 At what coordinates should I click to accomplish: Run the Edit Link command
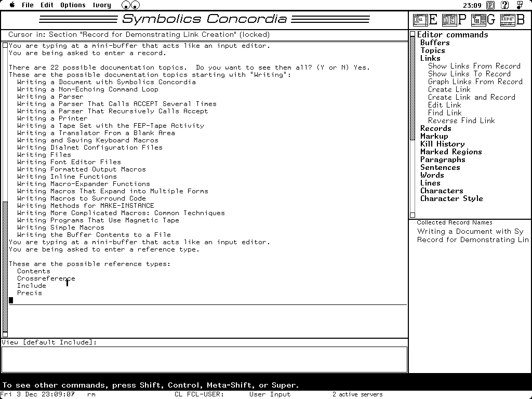click(x=445, y=105)
